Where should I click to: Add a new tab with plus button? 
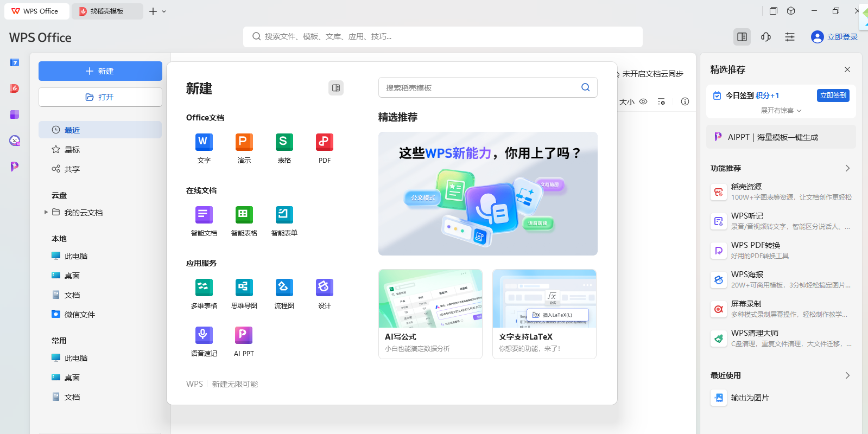pos(153,11)
